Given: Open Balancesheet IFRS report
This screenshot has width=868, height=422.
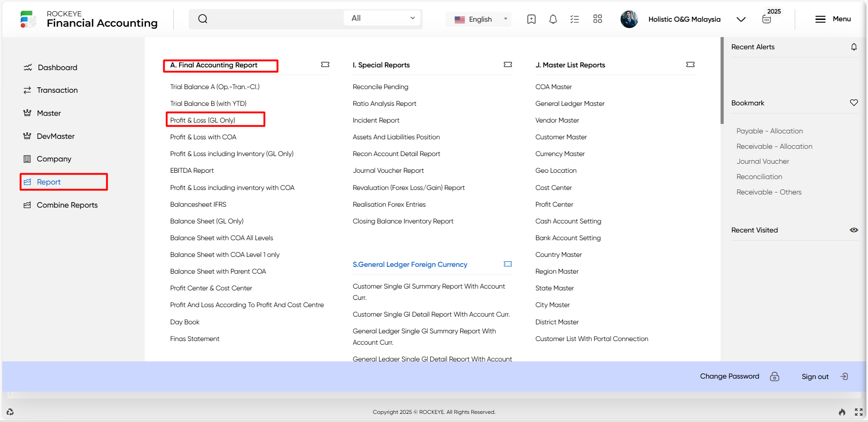Looking at the screenshot, I should coord(198,204).
